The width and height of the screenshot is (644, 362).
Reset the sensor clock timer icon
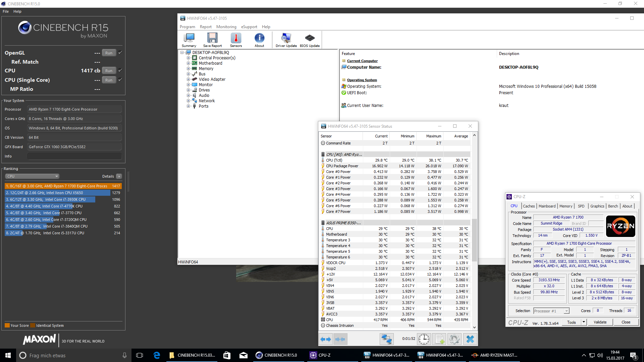coord(424,339)
